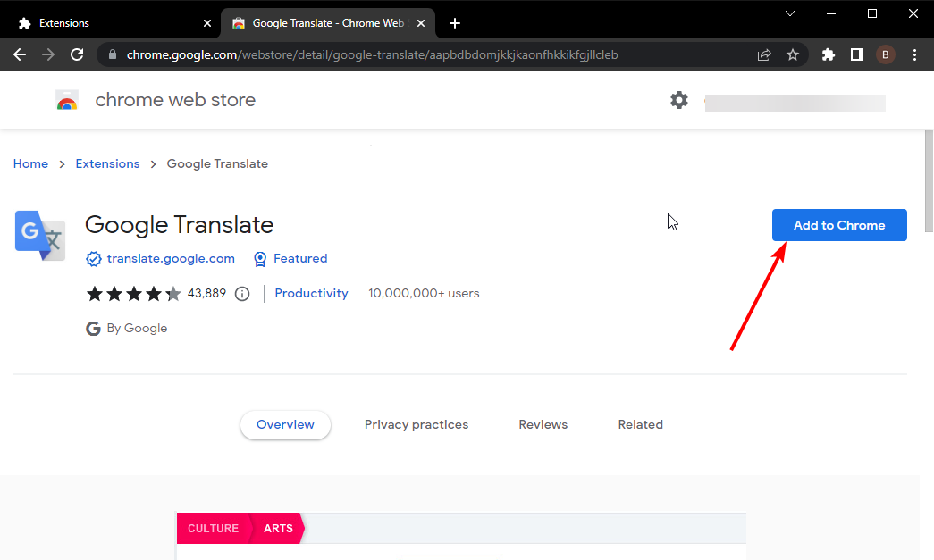Image resolution: width=934 pixels, height=560 pixels.
Task: Go to Home breadcrumb
Action: (31, 163)
